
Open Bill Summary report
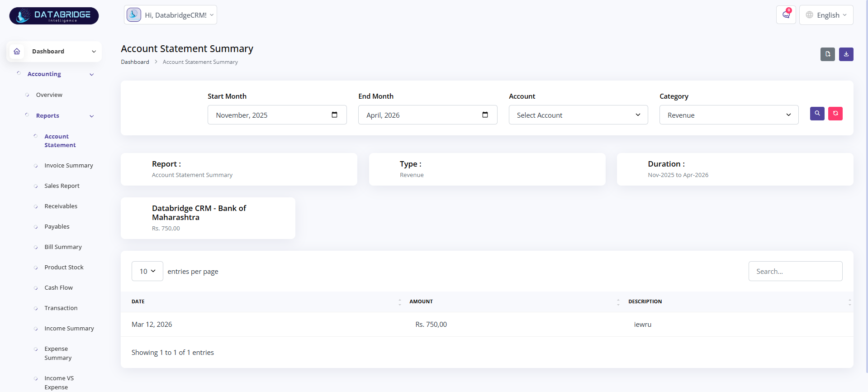[x=63, y=247]
